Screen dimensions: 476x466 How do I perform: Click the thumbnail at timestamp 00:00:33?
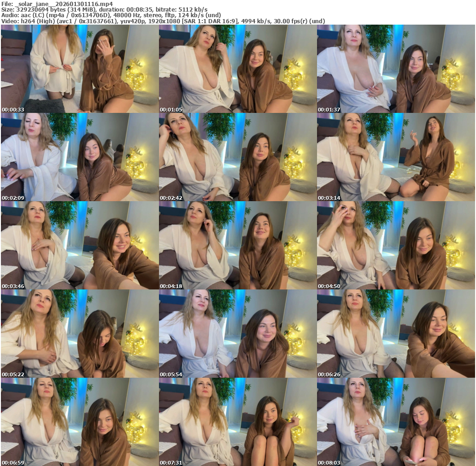pyautogui.click(x=80, y=69)
